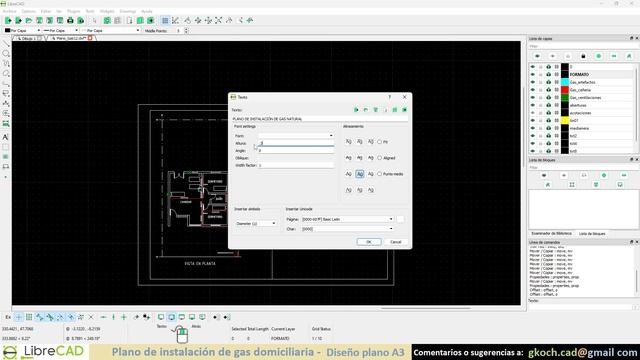Open the line width Por Capa dropdown
The image size is (640, 360).
click(x=60, y=31)
